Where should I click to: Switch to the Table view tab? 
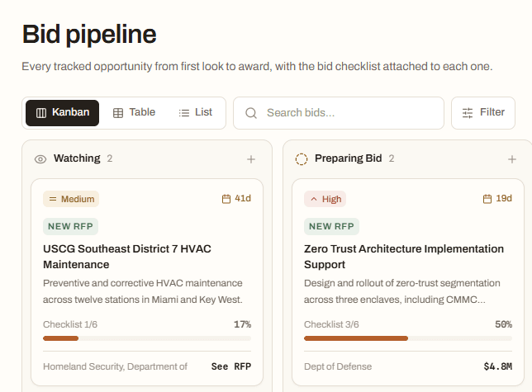pos(134,113)
